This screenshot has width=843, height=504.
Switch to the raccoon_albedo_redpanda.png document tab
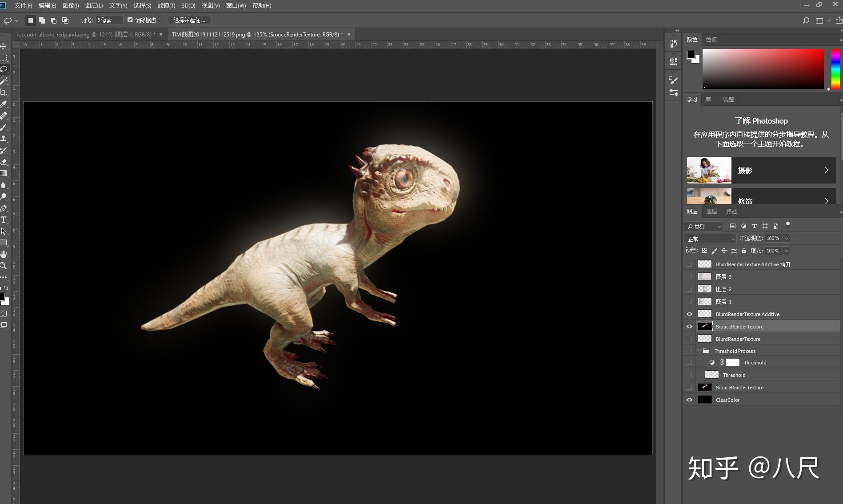pyautogui.click(x=85, y=34)
